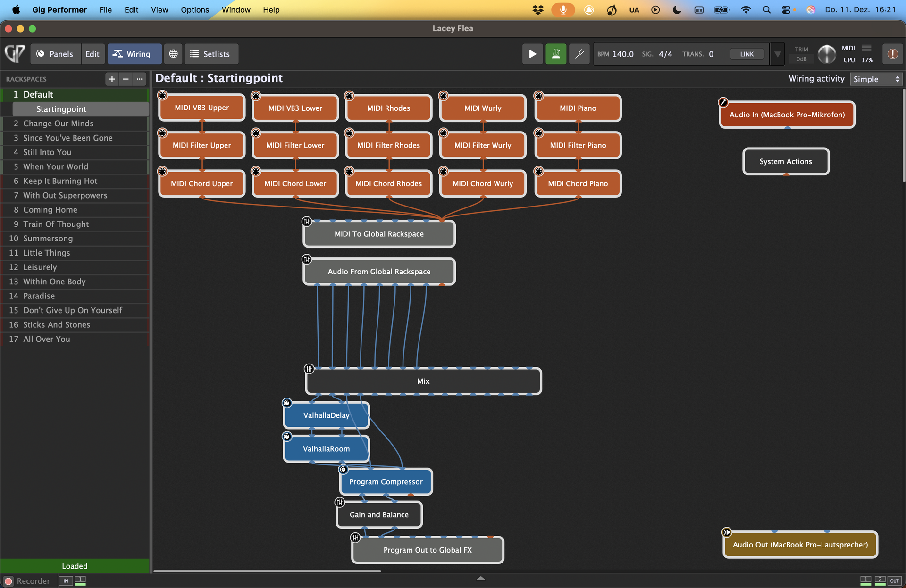The image size is (906, 588).
Task: Open rackspaces more options ellipsis menu
Action: pyautogui.click(x=139, y=79)
